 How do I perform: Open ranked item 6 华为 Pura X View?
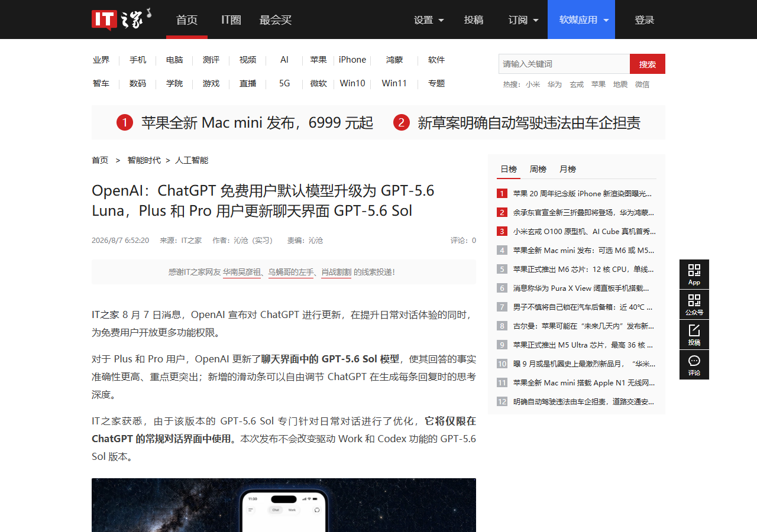point(581,288)
